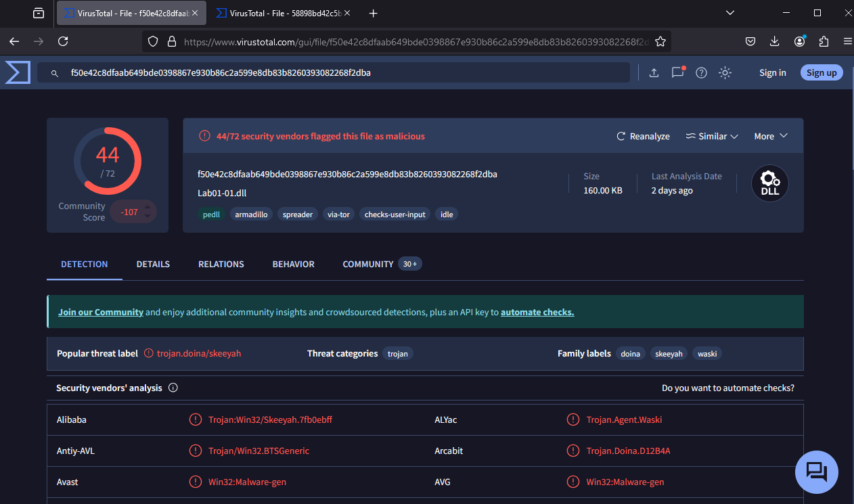Switch to the BEHAVIOR tab
This screenshot has width=854, height=504.
[x=293, y=264]
